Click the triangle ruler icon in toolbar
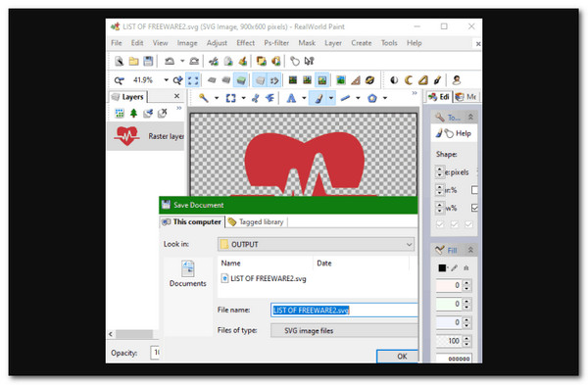The width and height of the screenshot is (588, 385). pyautogui.click(x=355, y=80)
